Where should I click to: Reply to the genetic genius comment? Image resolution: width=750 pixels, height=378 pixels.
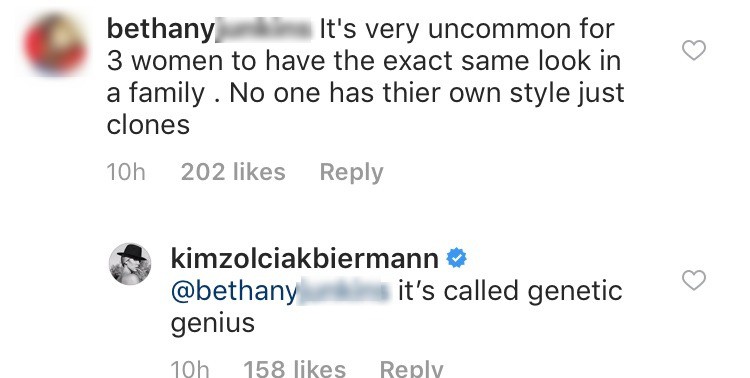411,368
